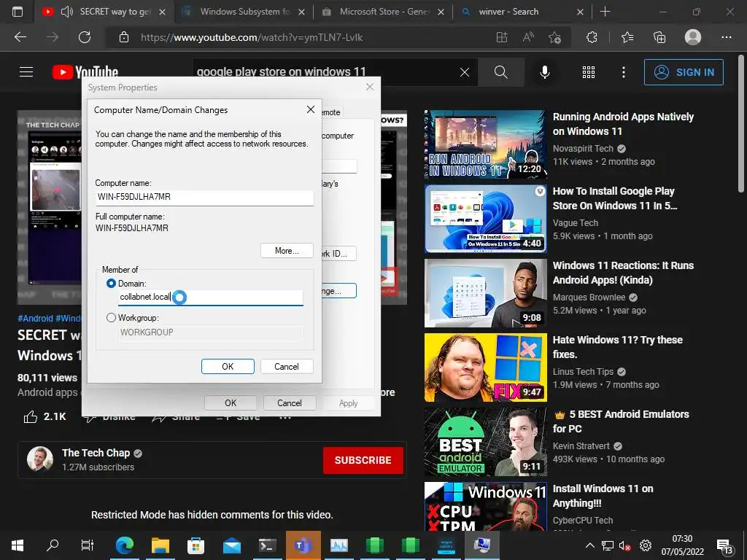Open the YouTube apps grid icon
Screen dimensions: 747x560
589,72
